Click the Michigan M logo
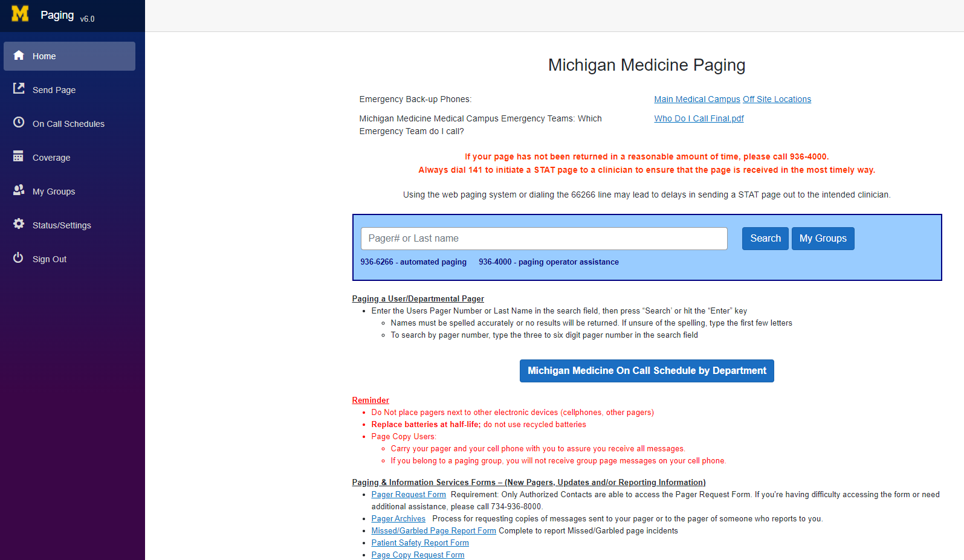The height and width of the screenshot is (560, 964). [x=20, y=14]
